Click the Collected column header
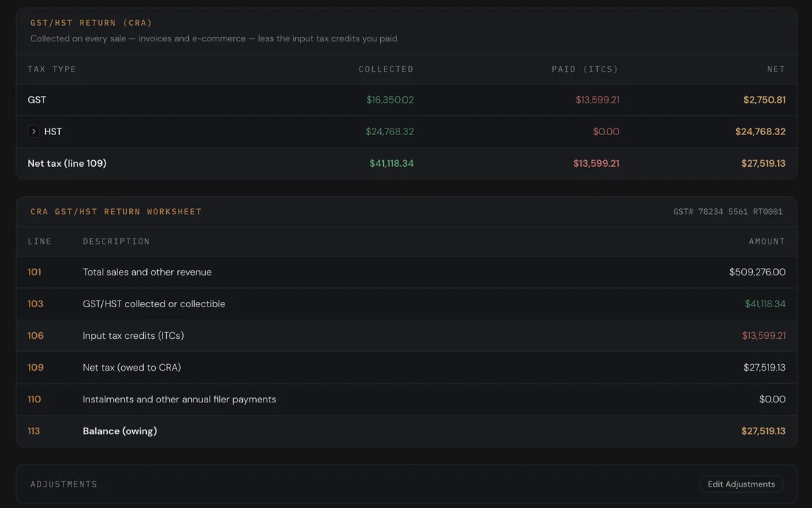The width and height of the screenshot is (812, 508). pos(386,69)
